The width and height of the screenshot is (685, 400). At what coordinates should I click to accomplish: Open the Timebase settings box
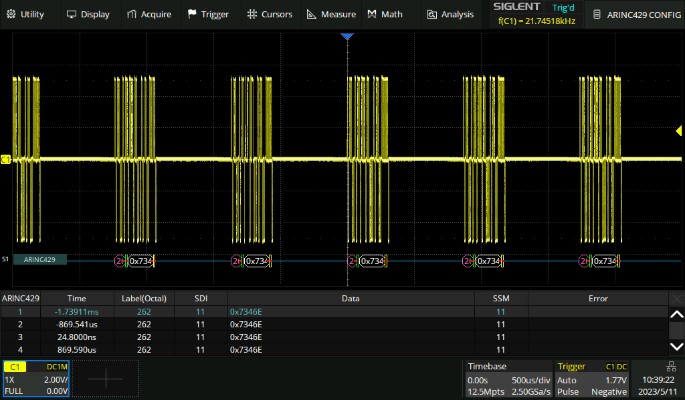coord(508,379)
